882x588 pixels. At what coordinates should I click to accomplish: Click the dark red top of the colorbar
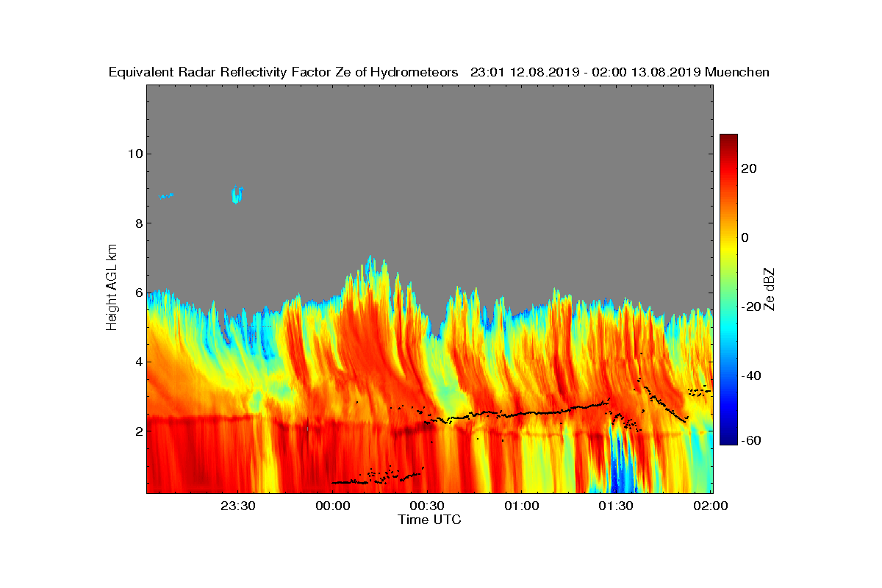(728, 139)
